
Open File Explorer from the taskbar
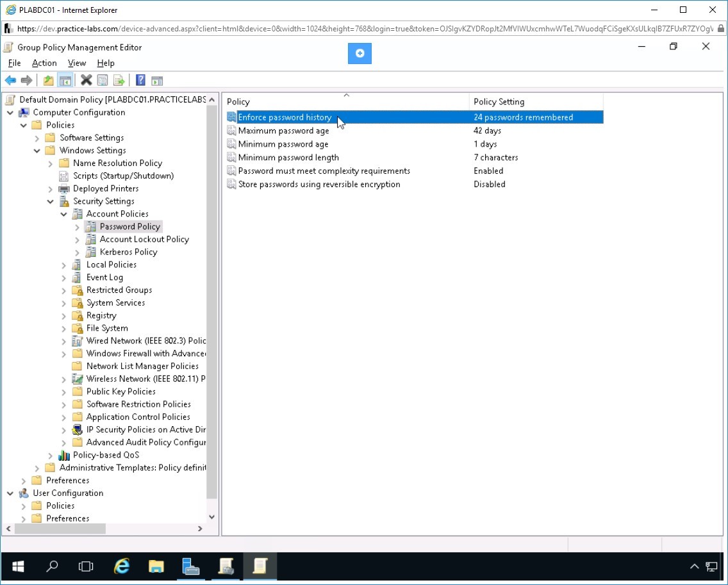tap(156, 566)
